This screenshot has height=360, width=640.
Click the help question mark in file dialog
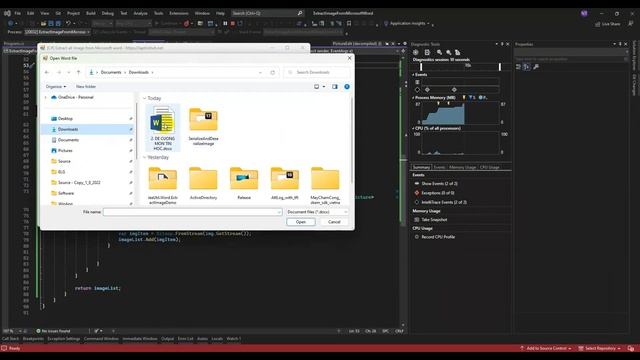click(x=347, y=87)
